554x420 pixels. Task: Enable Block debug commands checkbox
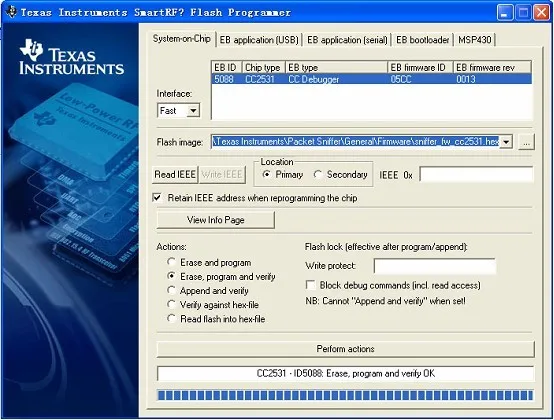[311, 285]
